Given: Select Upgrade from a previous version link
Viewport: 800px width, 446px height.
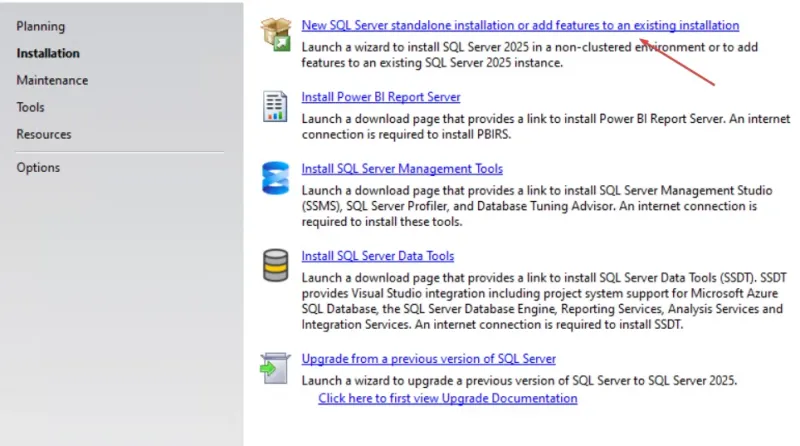Looking at the screenshot, I should pos(428,358).
